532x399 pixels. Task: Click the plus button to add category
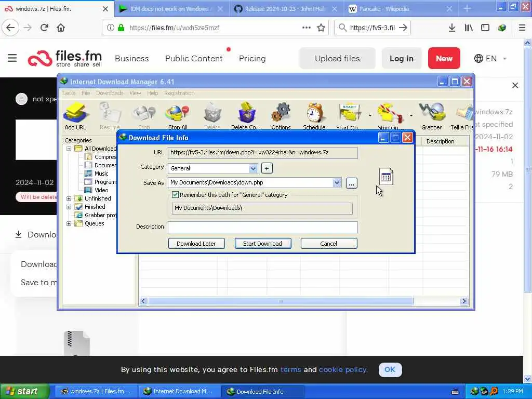click(267, 168)
